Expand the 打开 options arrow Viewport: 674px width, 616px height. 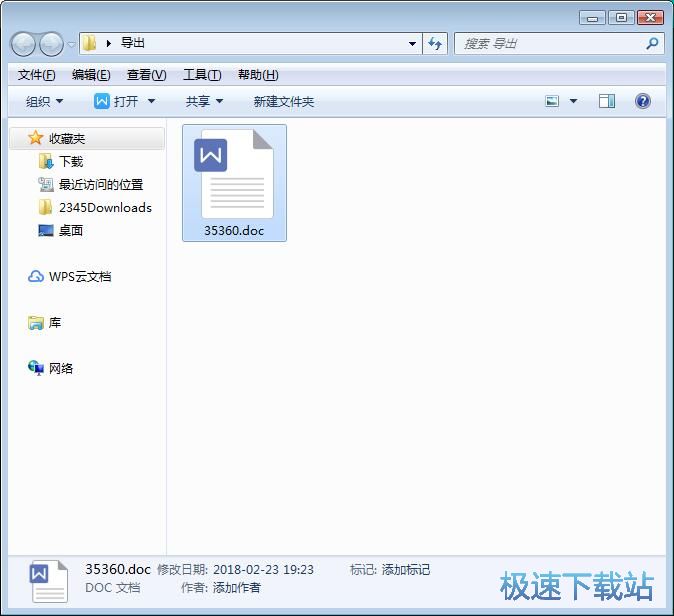tap(151, 101)
